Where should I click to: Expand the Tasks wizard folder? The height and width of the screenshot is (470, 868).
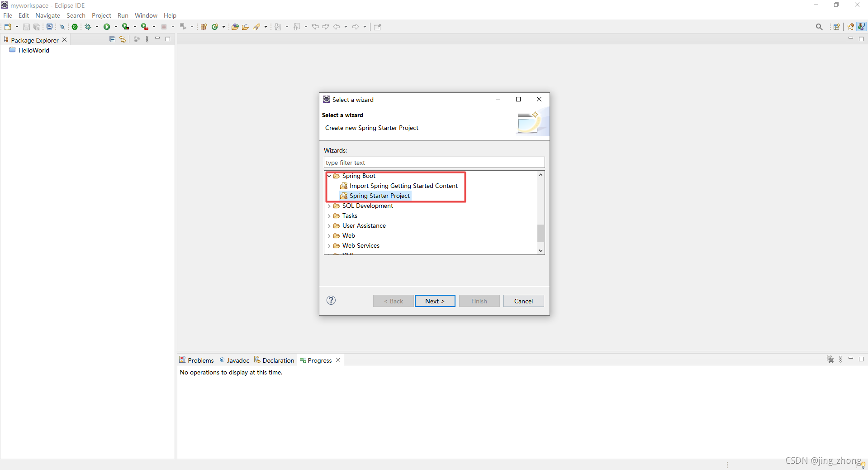(x=329, y=216)
